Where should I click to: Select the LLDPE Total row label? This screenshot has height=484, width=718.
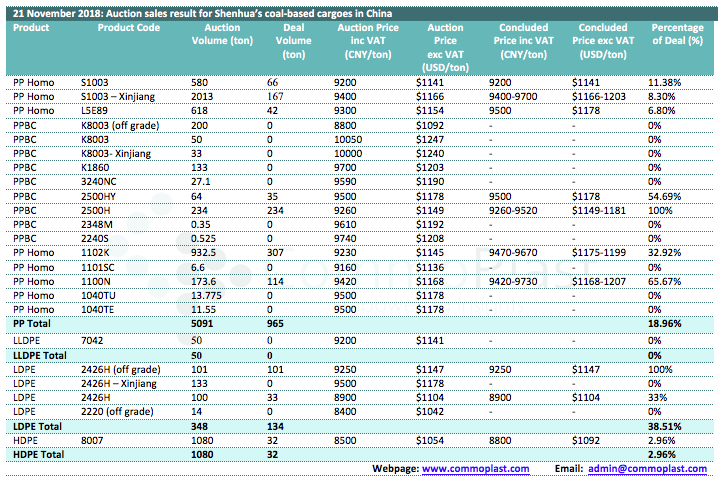point(39,354)
